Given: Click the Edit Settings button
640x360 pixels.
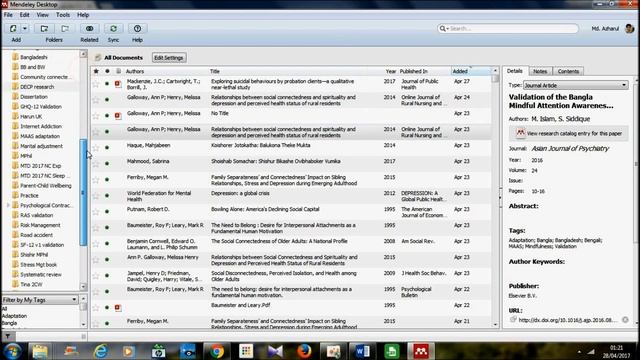Looking at the screenshot, I should click(x=169, y=58).
